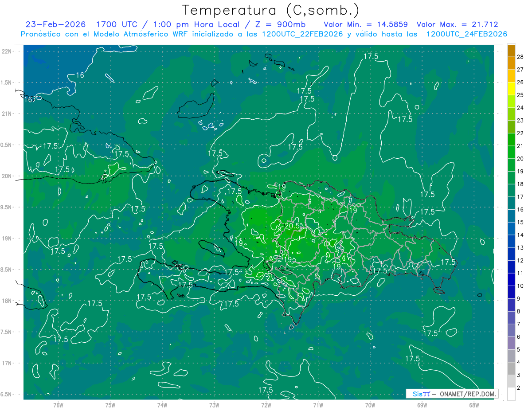Click the "2" value on the color scale
Viewport: 532px width, 411px height.
click(519, 388)
